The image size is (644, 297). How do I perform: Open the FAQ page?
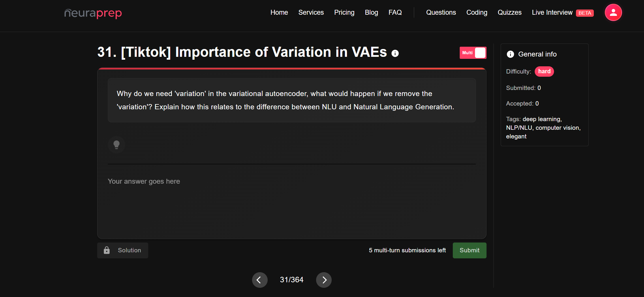pos(395,12)
